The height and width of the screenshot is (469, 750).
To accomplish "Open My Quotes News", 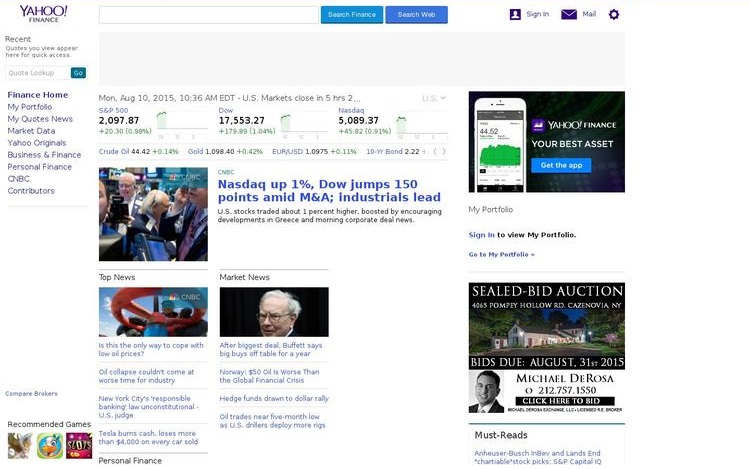I will pyautogui.click(x=40, y=119).
